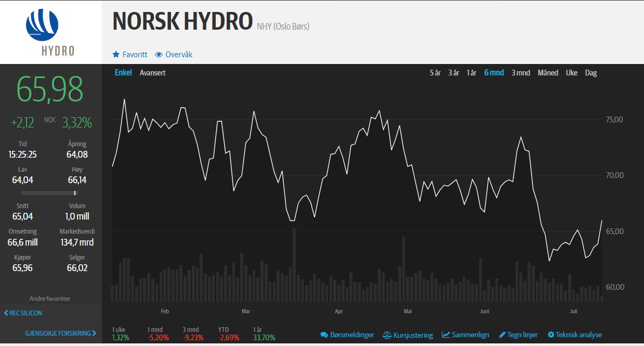Open the Kursjustering link text
The height and width of the screenshot is (346, 644).
point(413,335)
